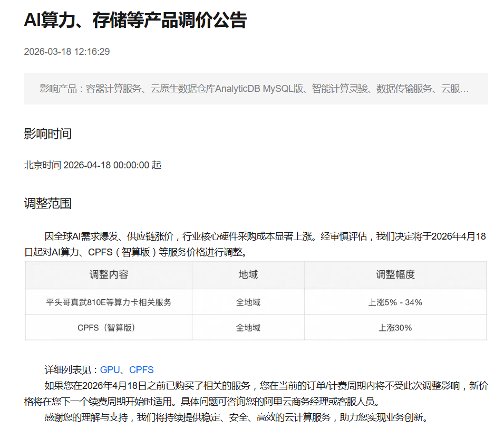Click 全地域 in the CPFS（智算版） row
The height and width of the screenshot is (428, 504).
click(x=248, y=328)
